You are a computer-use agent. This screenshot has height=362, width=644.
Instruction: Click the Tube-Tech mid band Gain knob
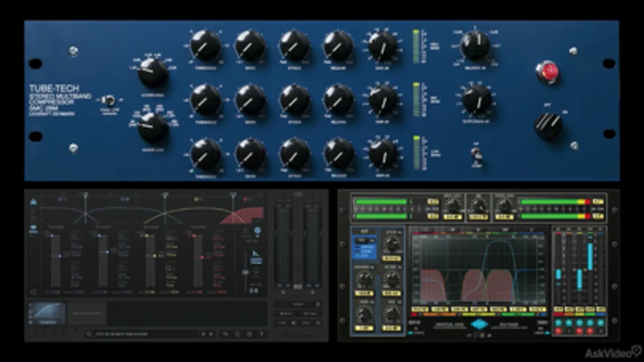coord(383,101)
